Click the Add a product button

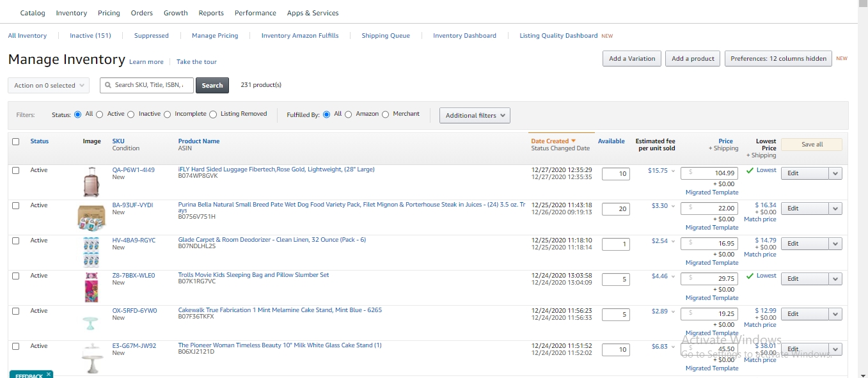[693, 59]
